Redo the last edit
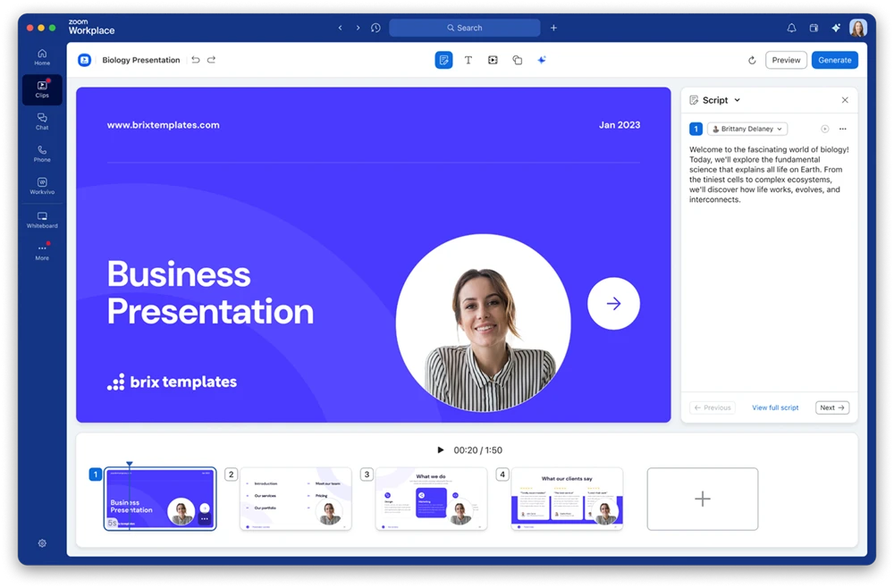This screenshot has height=588, width=894. (x=212, y=60)
